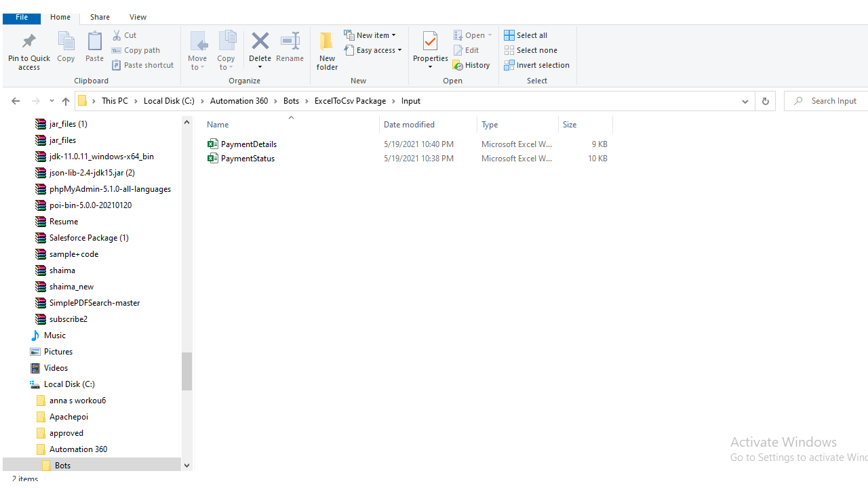Select the Automation 360 folder in tree
This screenshot has width=868, height=488.
[x=78, y=449]
